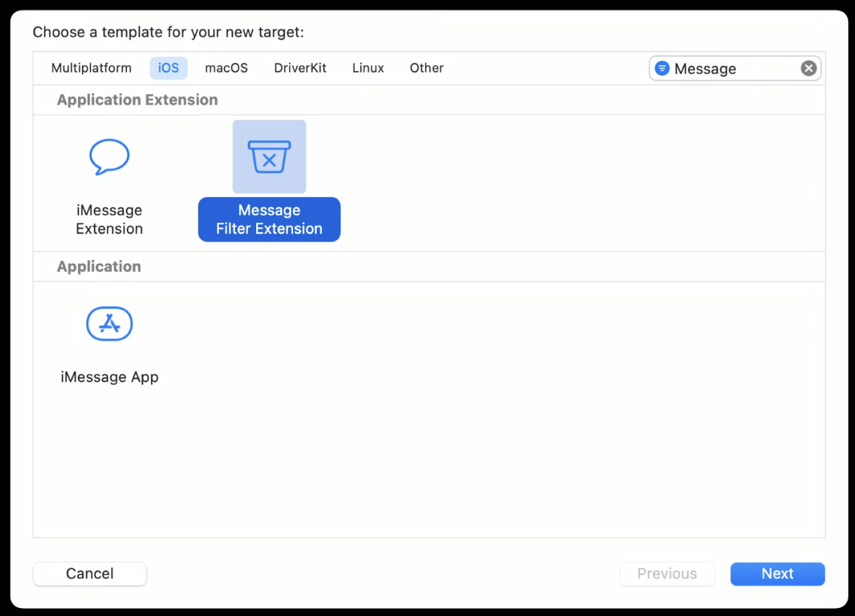
Task: Select the Message Filter Extension bin icon
Action: click(269, 157)
